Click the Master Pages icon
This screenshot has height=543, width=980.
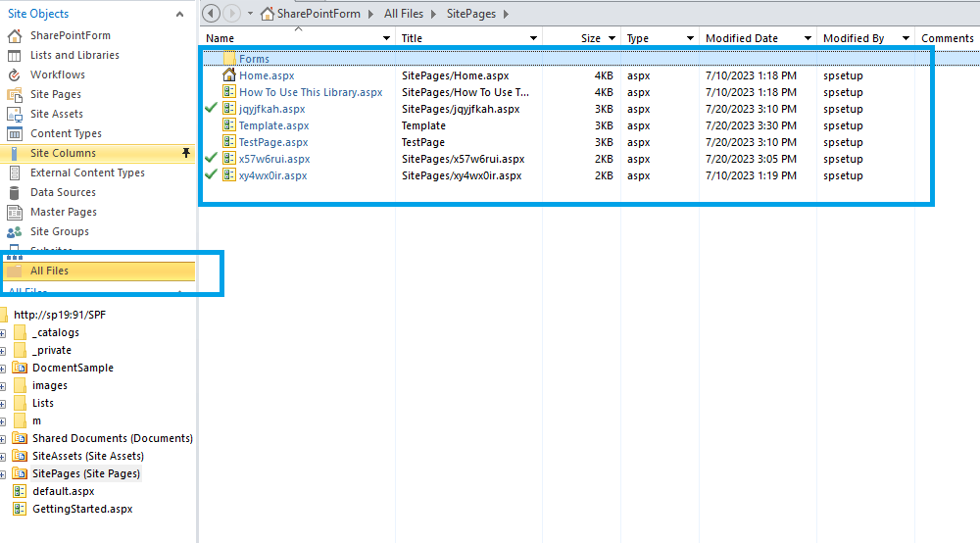coord(15,213)
